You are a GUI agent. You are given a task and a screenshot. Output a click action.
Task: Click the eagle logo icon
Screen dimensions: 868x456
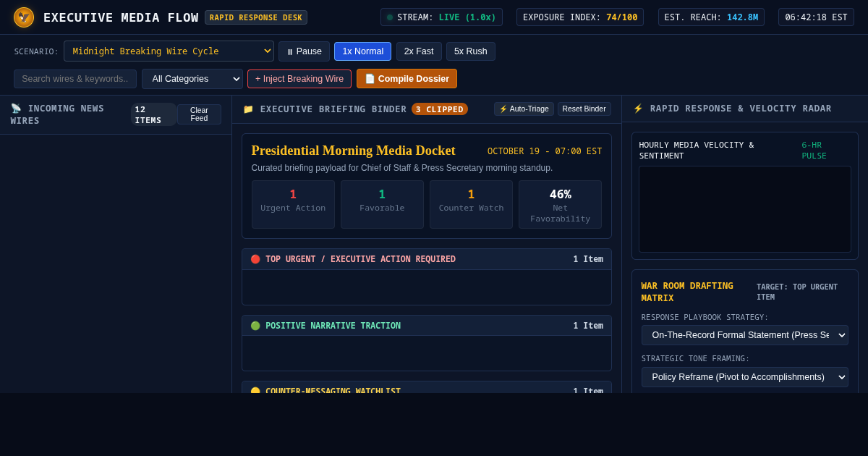(24, 17)
